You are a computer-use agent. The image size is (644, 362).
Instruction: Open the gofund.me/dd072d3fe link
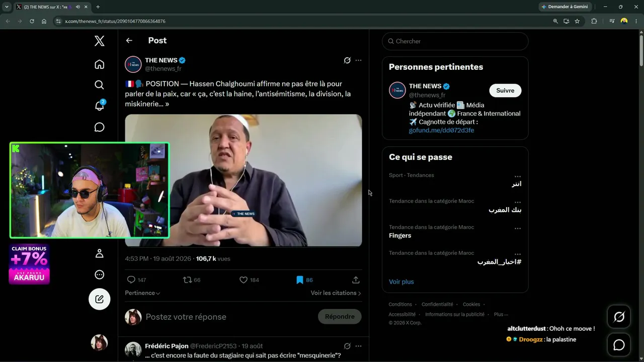pyautogui.click(x=441, y=130)
